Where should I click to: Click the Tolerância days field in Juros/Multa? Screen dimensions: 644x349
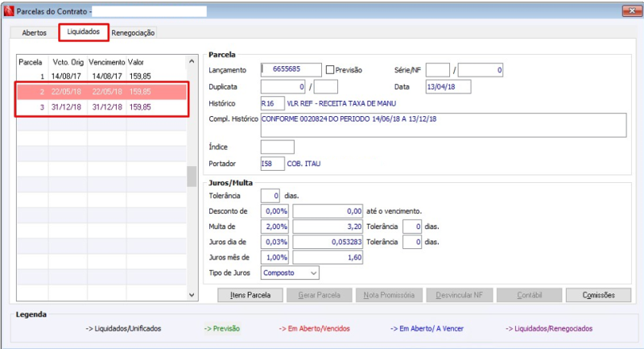[270, 196]
